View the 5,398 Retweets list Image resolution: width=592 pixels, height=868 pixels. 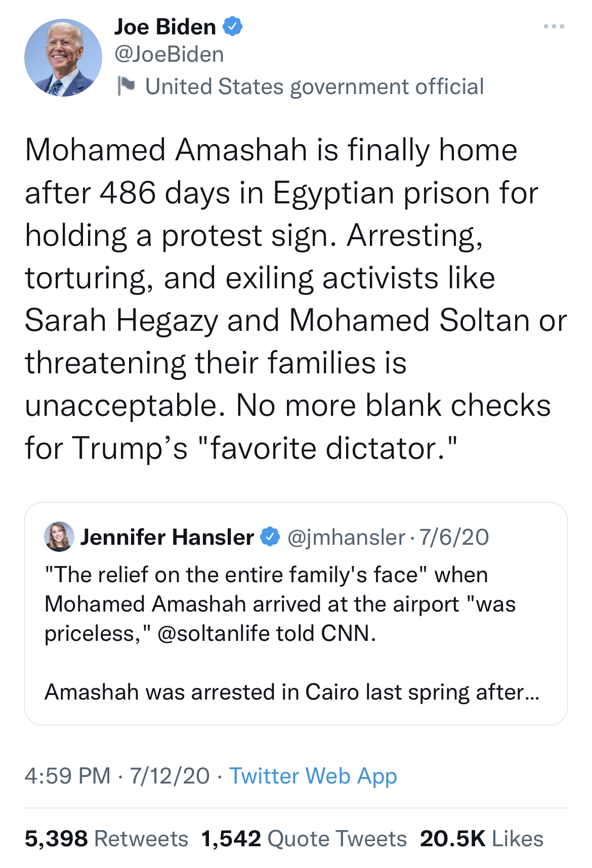click(106, 839)
